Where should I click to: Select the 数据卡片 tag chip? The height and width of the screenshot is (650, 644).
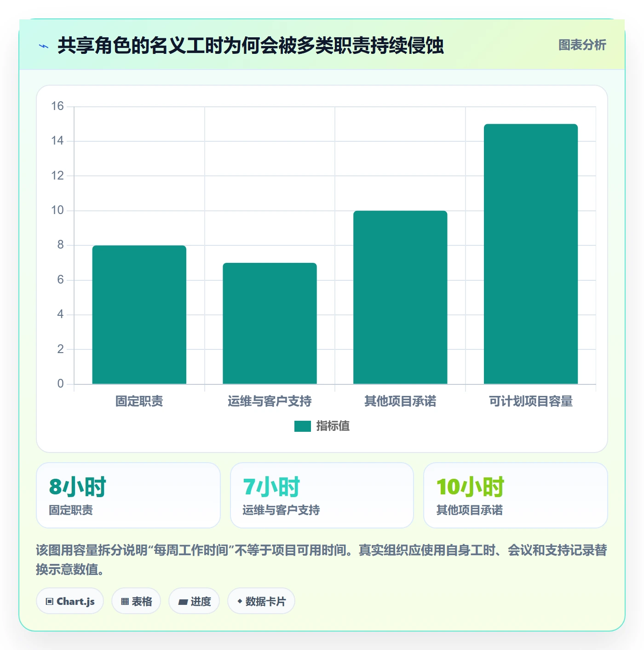click(261, 601)
